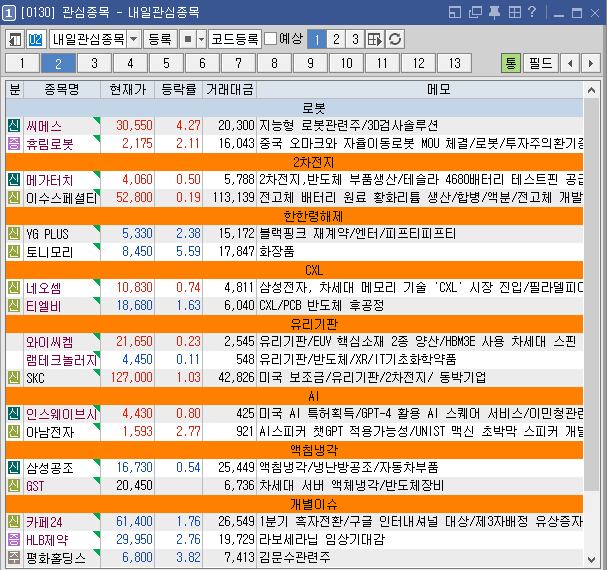The width and height of the screenshot is (607, 570).
Task: Toggle the side list panel icon
Action: point(15,39)
